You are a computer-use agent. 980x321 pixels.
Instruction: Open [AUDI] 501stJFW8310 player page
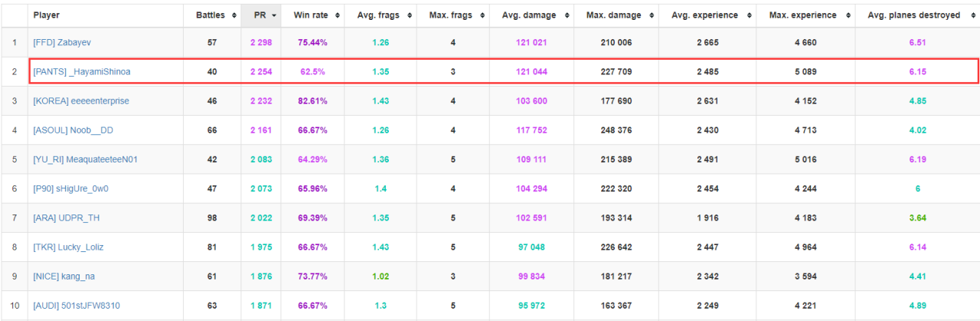click(x=77, y=306)
